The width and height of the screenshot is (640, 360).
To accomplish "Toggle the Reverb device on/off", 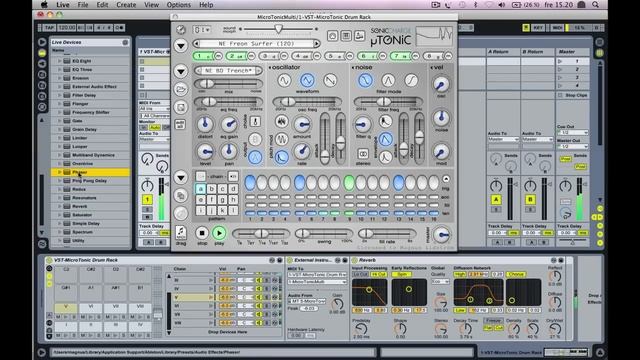I will pyautogui.click(x=354, y=260).
